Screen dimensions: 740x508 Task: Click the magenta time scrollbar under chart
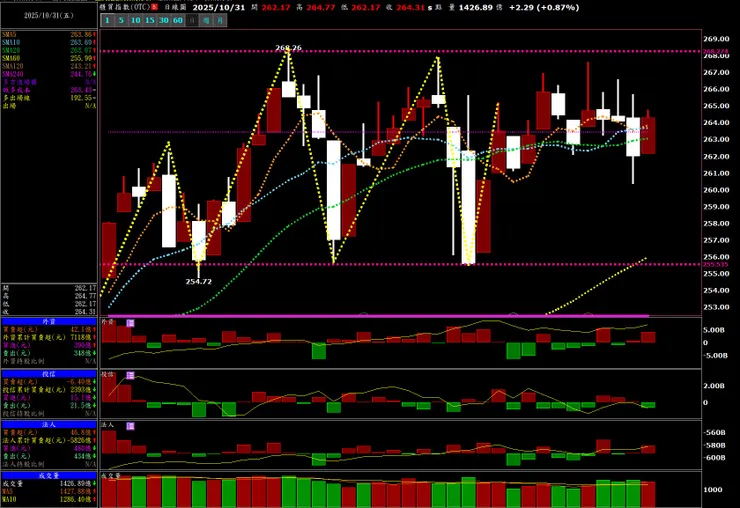[x=378, y=315]
